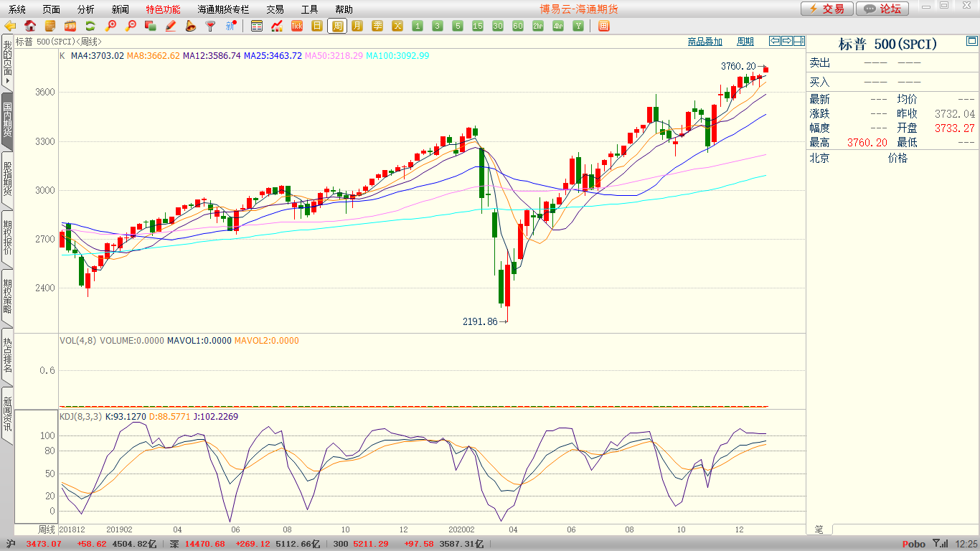Select the green Y period button
Viewport: 980px width, 551px height.
coord(578,26)
